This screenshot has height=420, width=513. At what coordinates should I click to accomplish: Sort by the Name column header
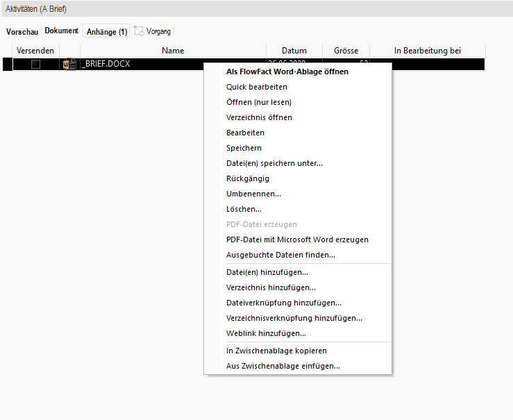[x=173, y=51]
